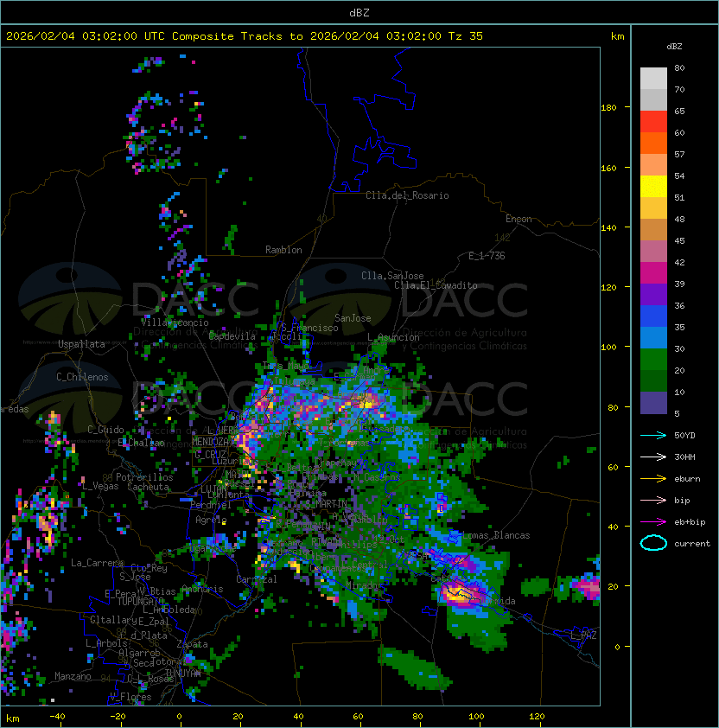The height and width of the screenshot is (728, 719).
Task: Click the '65' legend scale value
Action: point(679,111)
